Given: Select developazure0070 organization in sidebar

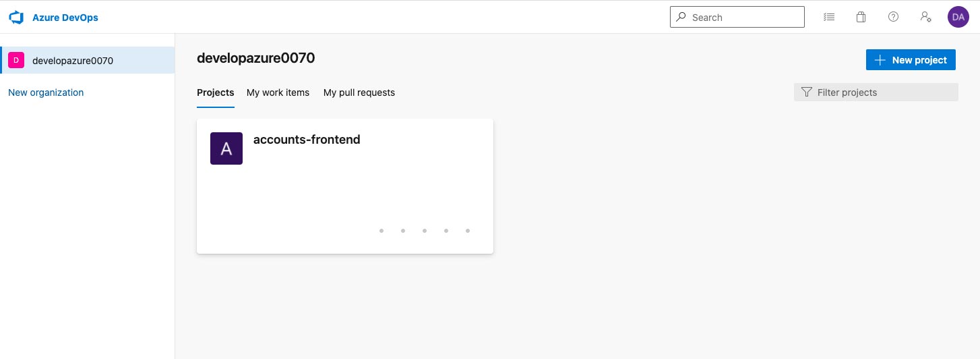Looking at the screenshot, I should coord(88,60).
